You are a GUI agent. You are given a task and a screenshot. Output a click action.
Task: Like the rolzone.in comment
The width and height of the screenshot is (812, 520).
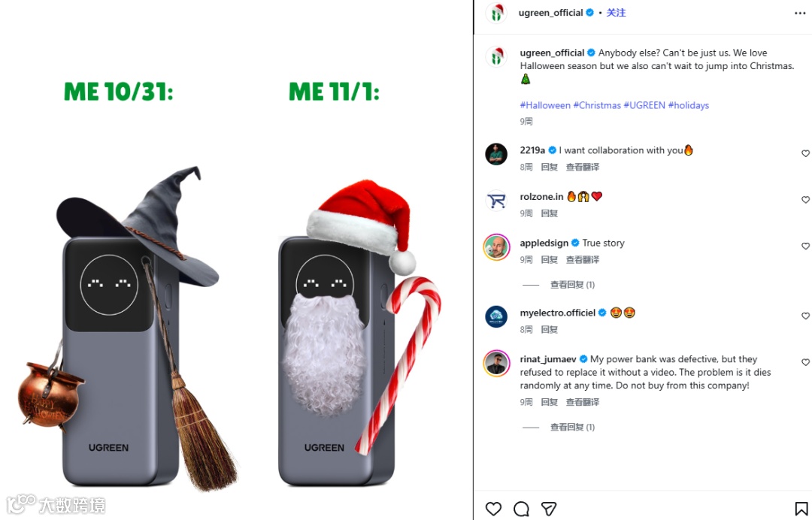click(x=805, y=200)
